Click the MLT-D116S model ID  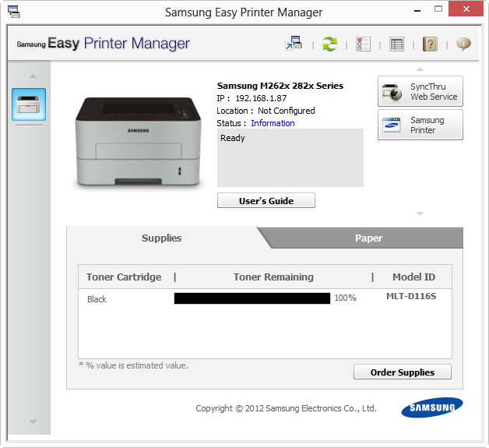pos(411,296)
